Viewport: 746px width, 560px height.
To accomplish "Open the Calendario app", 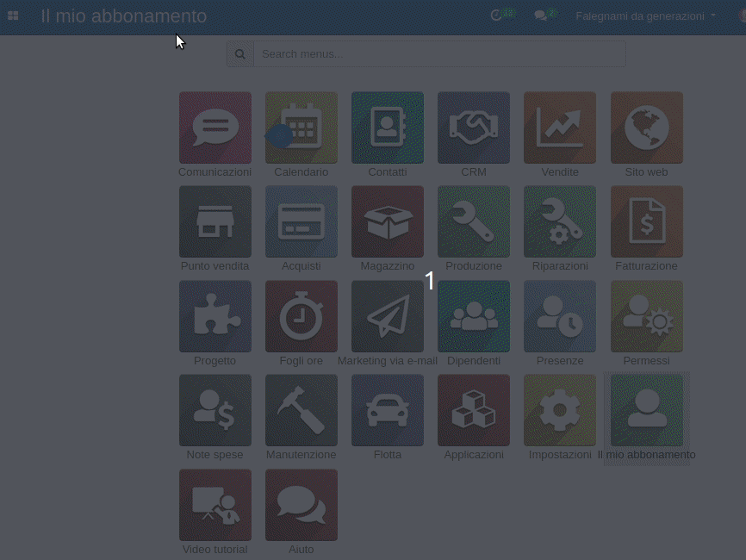I will point(302,128).
